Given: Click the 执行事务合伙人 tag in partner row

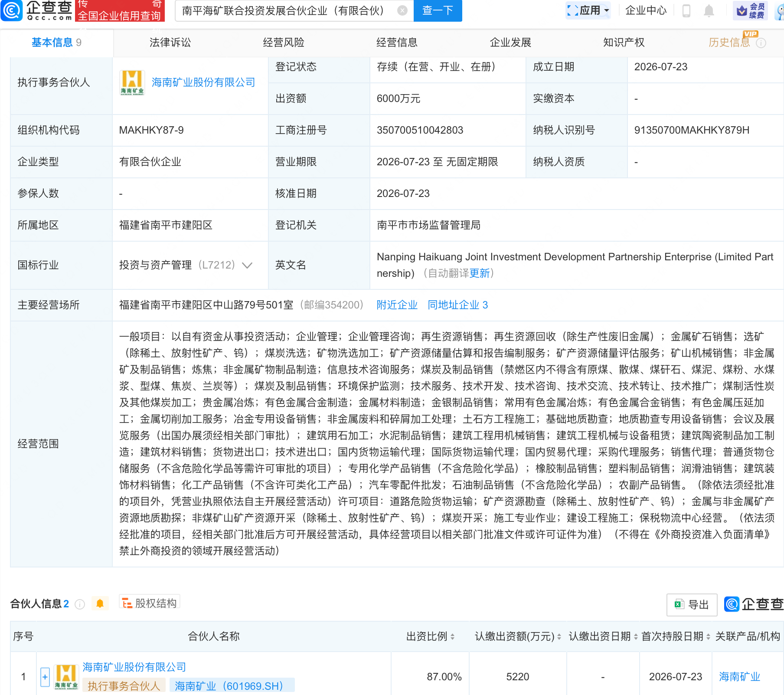Looking at the screenshot, I should (x=124, y=686).
